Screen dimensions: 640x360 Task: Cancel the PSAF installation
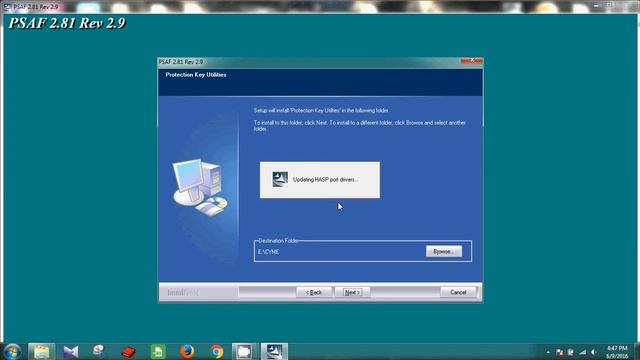pos(458,292)
